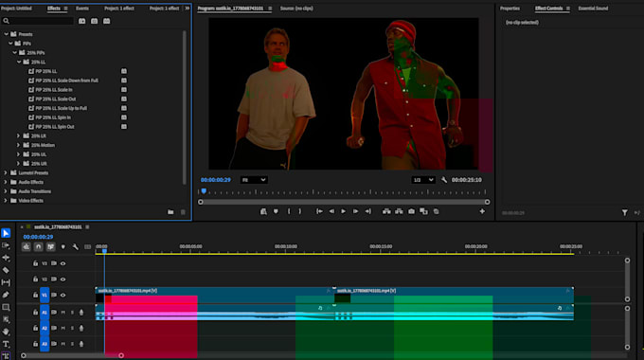Open the Fit zoom level dropdown
Image resolution: width=644 pixels, height=360 pixels.
(x=254, y=180)
